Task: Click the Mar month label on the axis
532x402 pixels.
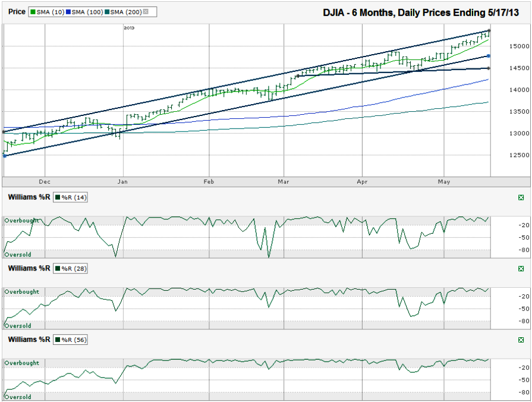Action: (x=284, y=182)
